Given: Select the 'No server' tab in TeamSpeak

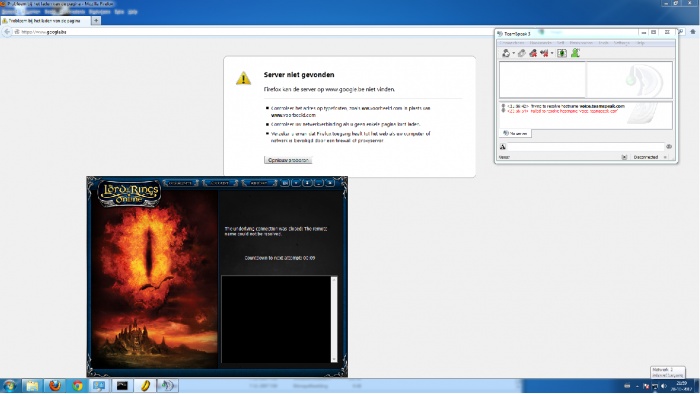Looking at the screenshot, I should pyautogui.click(x=515, y=133).
